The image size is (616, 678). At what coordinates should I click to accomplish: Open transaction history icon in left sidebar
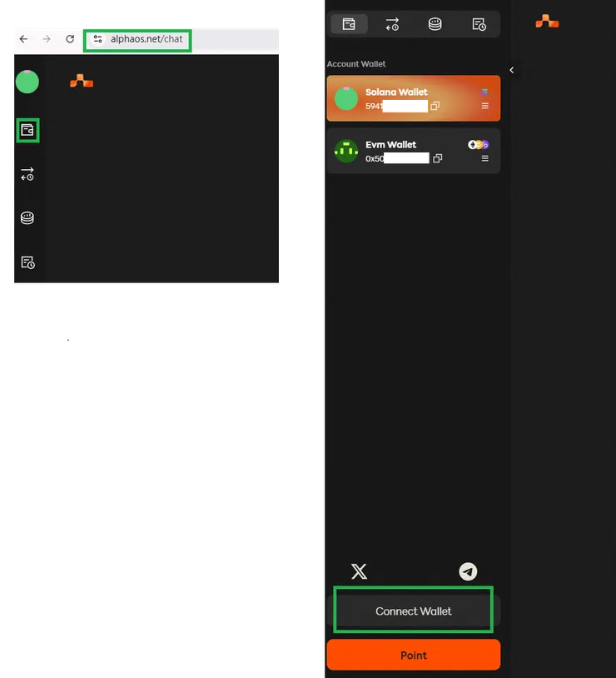(27, 174)
